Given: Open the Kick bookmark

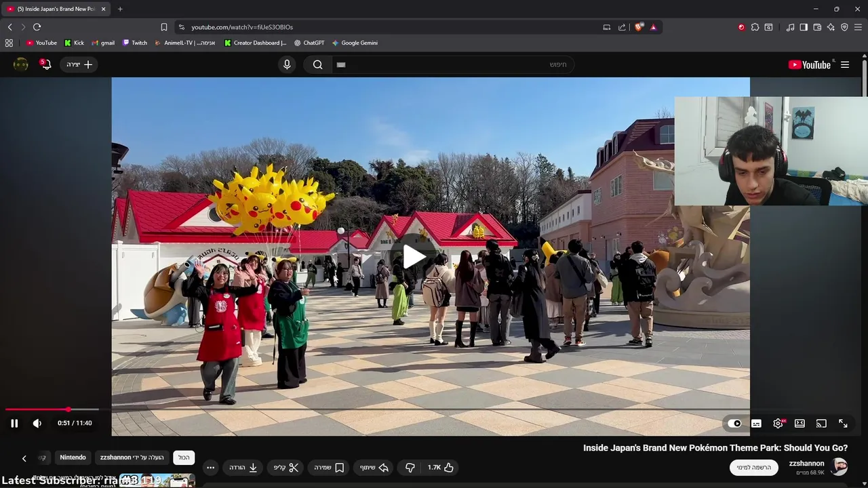Looking at the screenshot, I should [74, 43].
